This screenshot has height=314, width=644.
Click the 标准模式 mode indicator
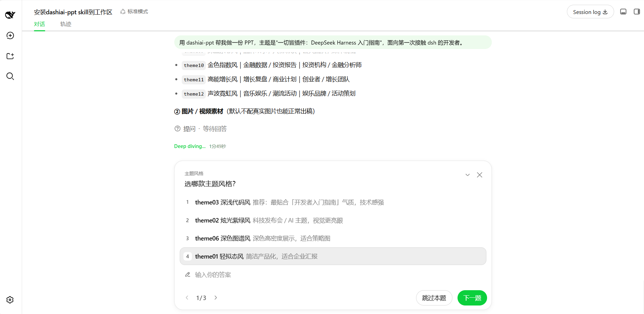(134, 12)
